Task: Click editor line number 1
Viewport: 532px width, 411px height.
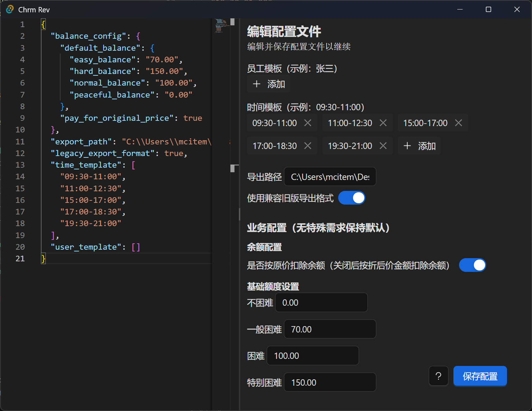Action: tap(23, 24)
